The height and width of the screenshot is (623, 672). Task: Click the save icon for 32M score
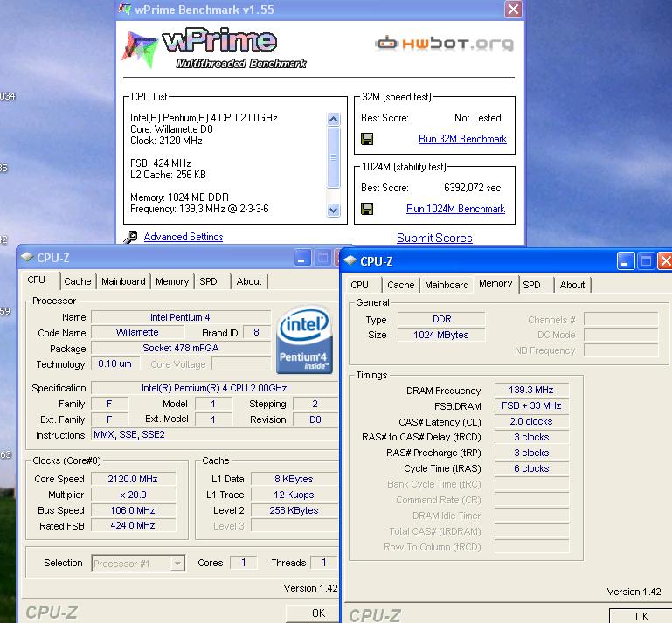[x=367, y=139]
